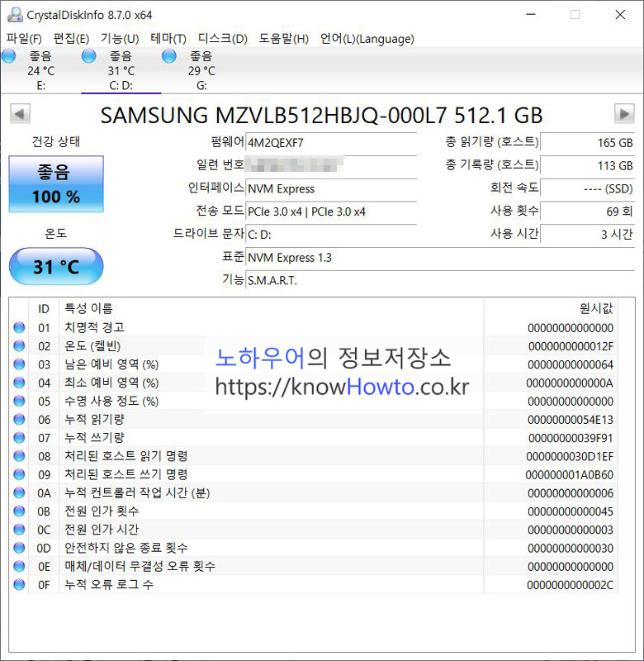Click the 좋음 100 % health status button

coord(56,183)
